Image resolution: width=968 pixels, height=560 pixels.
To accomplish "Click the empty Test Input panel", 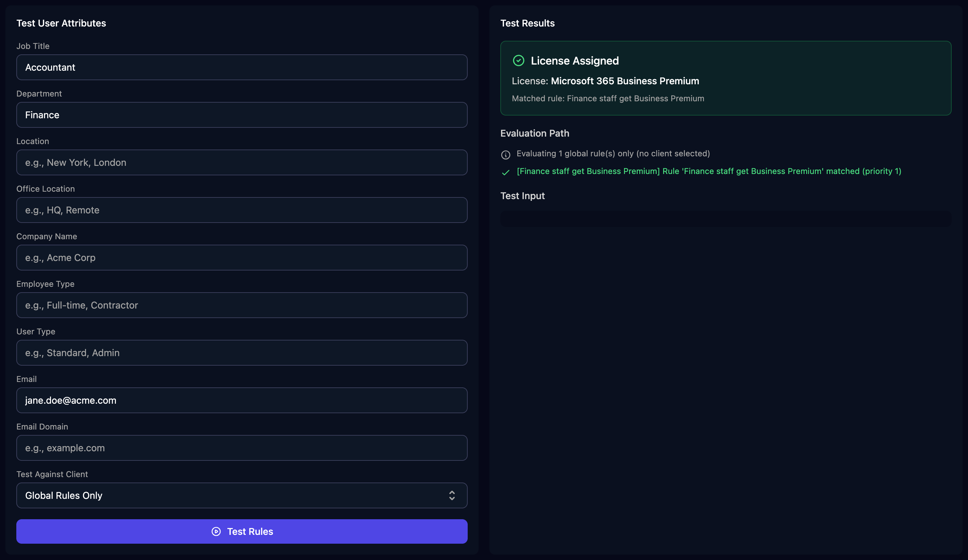I will click(x=726, y=218).
